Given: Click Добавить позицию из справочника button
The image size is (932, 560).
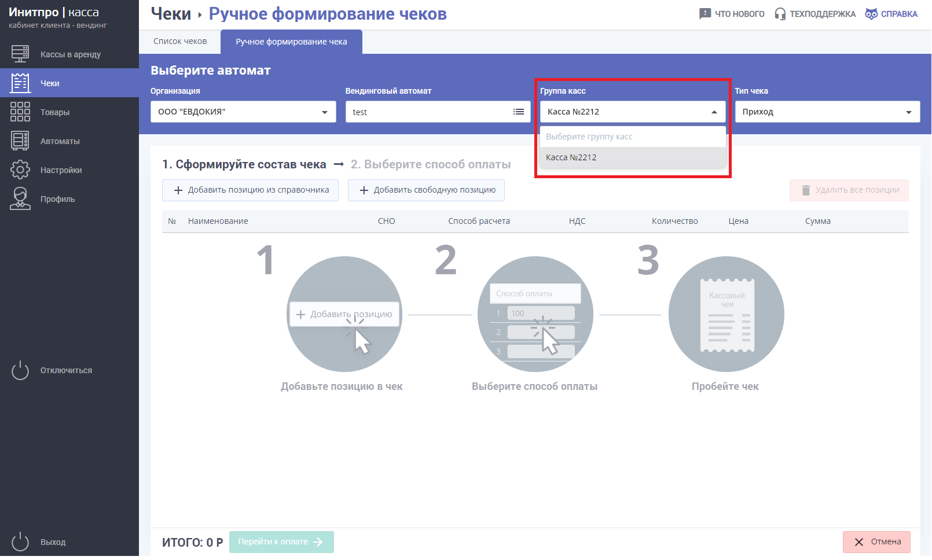Looking at the screenshot, I should pyautogui.click(x=250, y=190).
